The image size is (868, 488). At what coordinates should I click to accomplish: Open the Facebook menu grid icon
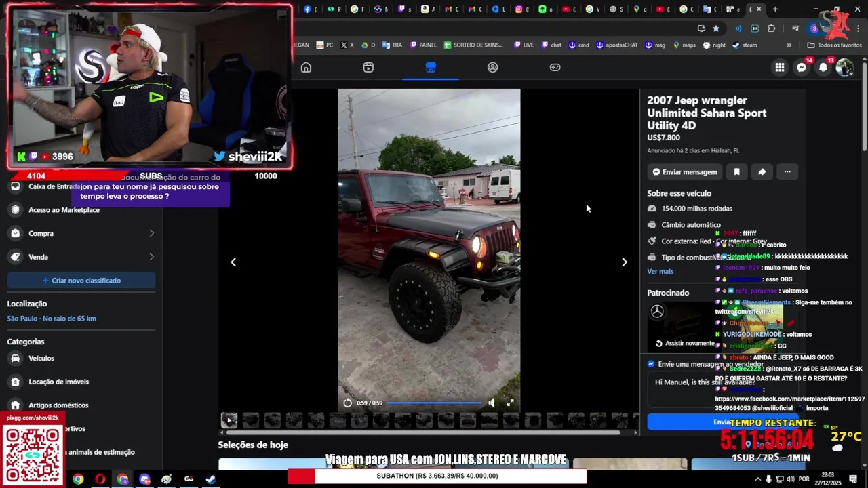point(780,67)
